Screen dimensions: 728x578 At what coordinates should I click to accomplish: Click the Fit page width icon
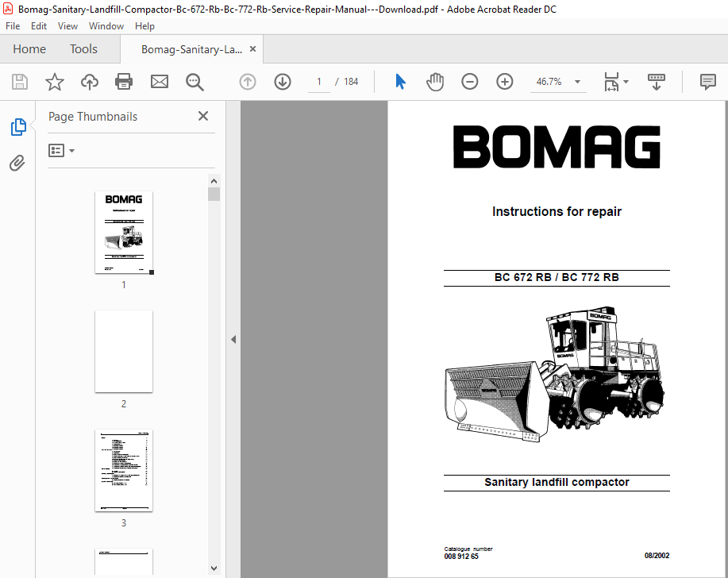tap(611, 82)
